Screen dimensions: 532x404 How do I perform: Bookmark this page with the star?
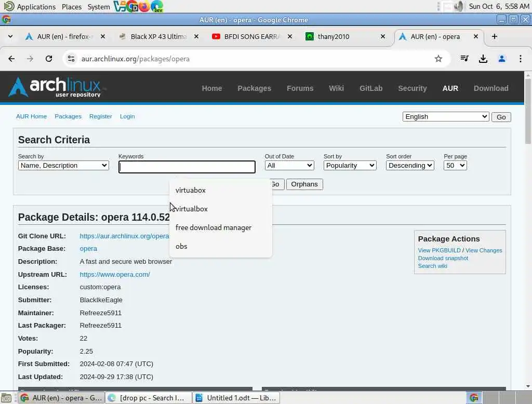[x=438, y=59]
